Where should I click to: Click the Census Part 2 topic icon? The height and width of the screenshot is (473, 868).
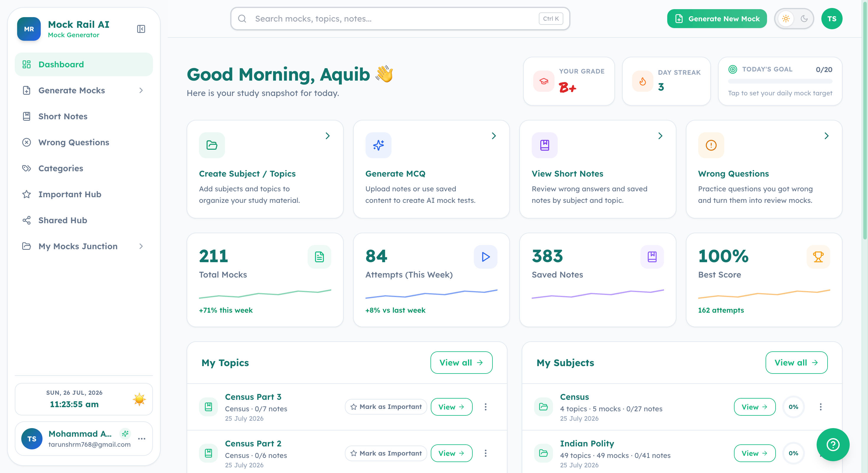pos(208,453)
